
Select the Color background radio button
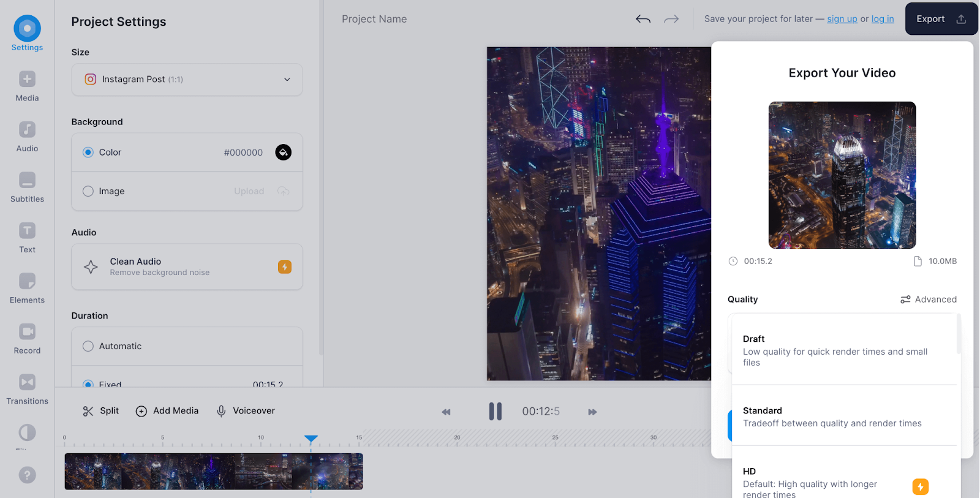(88, 153)
